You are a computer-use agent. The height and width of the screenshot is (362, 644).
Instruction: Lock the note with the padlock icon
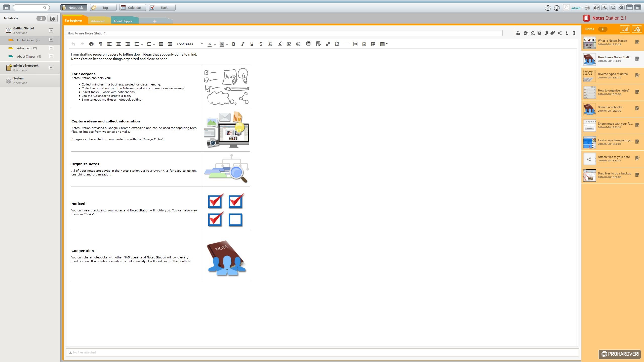[x=518, y=33]
